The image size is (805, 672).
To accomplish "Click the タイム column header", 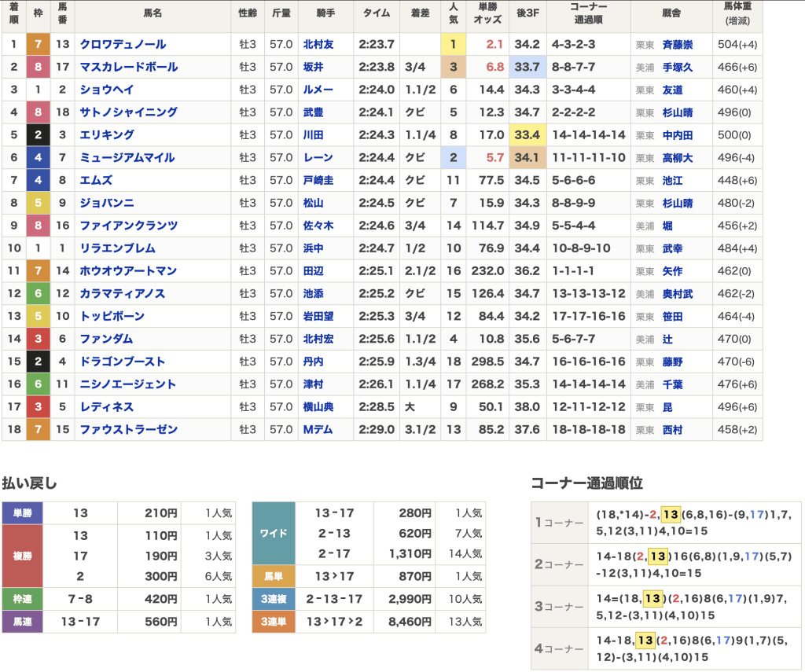I will 377,13.
